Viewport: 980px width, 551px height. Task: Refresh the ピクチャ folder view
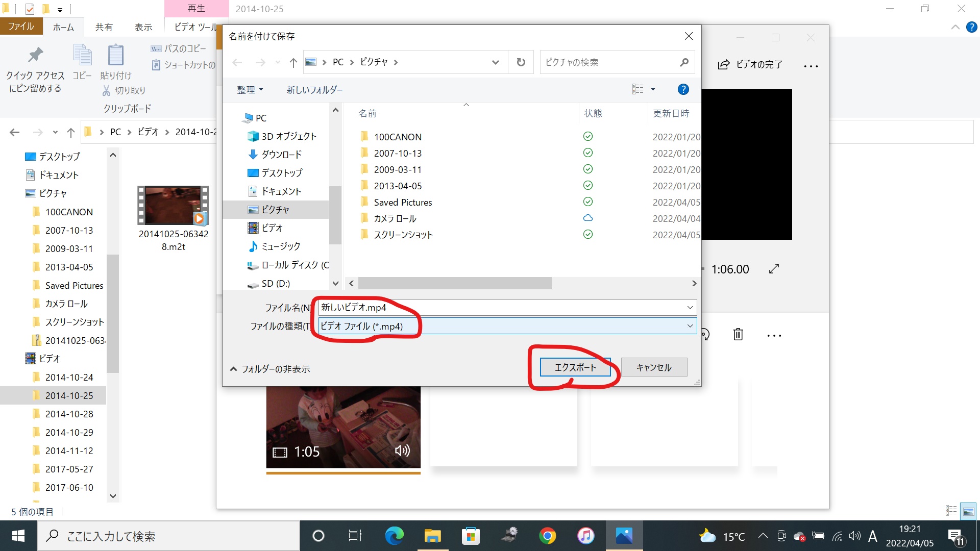pos(520,62)
